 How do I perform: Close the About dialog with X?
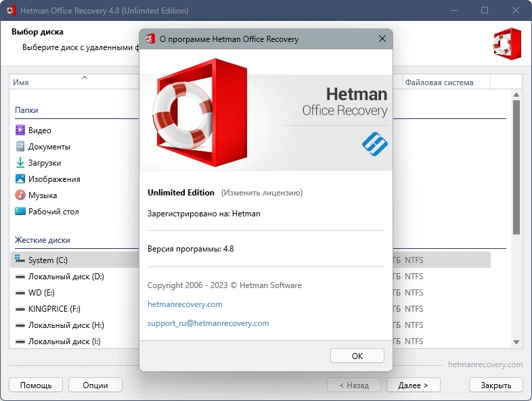point(382,39)
